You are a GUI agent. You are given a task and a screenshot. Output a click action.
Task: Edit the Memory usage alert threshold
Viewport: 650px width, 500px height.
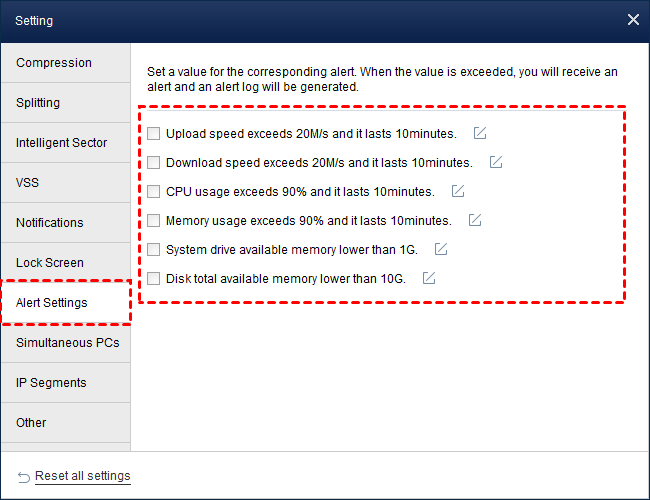coord(476,220)
